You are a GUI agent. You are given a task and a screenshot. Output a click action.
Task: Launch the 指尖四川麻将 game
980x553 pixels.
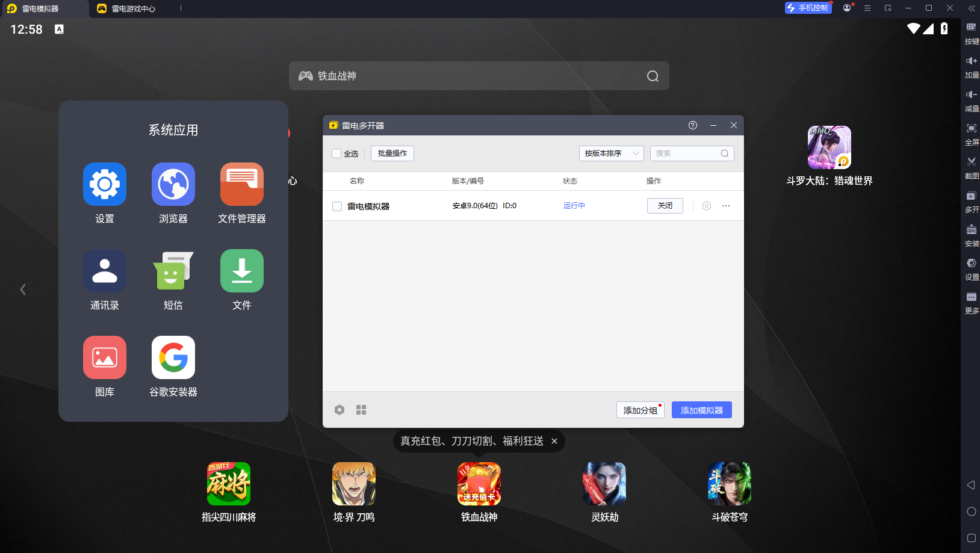229,484
